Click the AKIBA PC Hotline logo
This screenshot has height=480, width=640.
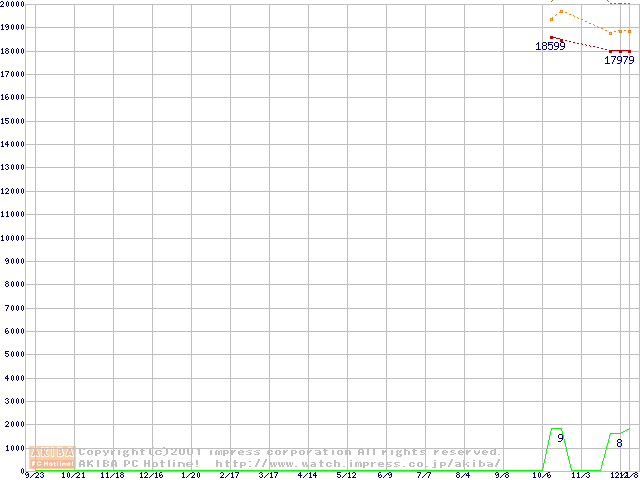53,457
